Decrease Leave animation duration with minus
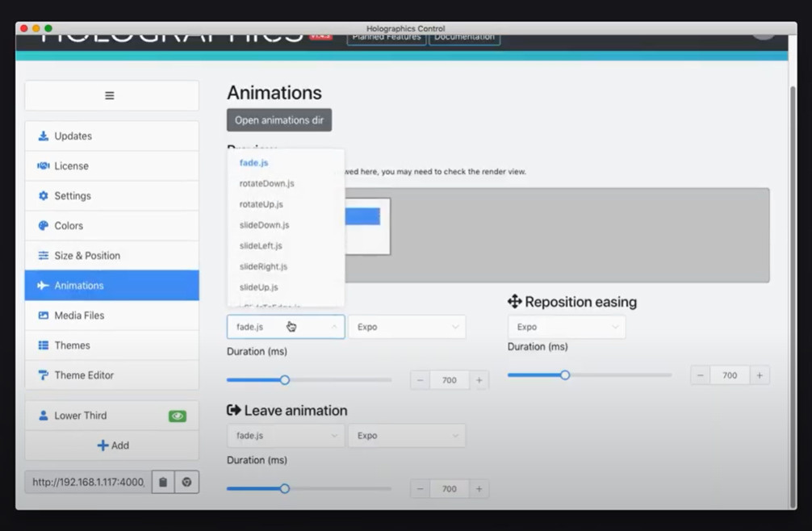Screen dimensions: 812x531 (x=420, y=489)
